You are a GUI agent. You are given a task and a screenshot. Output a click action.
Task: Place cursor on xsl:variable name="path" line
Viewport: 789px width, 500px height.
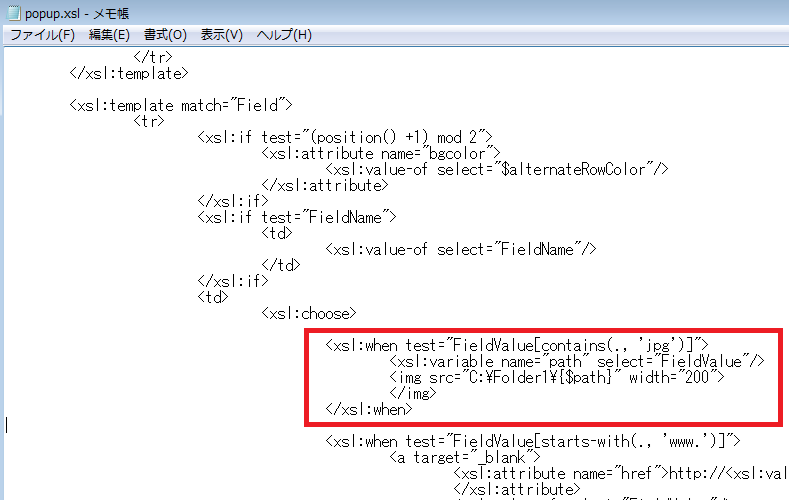pyautogui.click(x=577, y=361)
